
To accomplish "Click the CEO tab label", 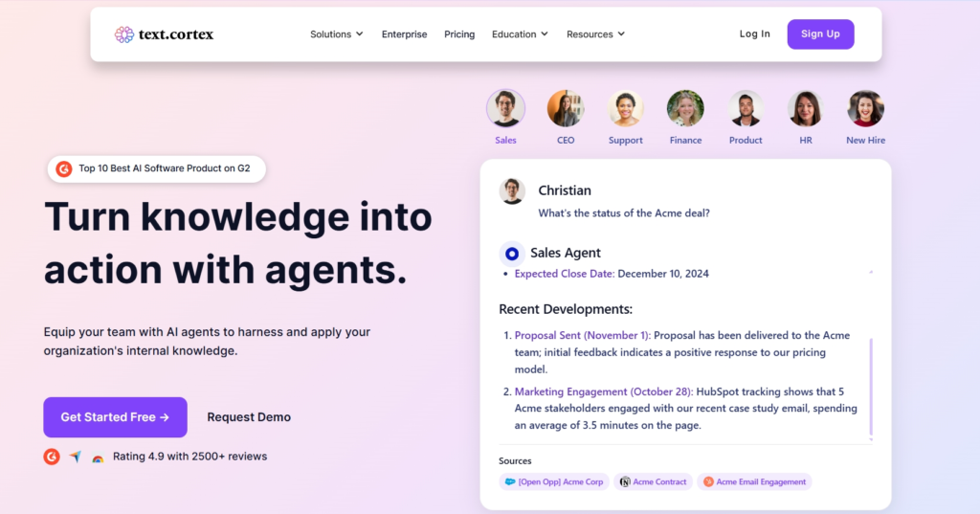I will [x=566, y=140].
